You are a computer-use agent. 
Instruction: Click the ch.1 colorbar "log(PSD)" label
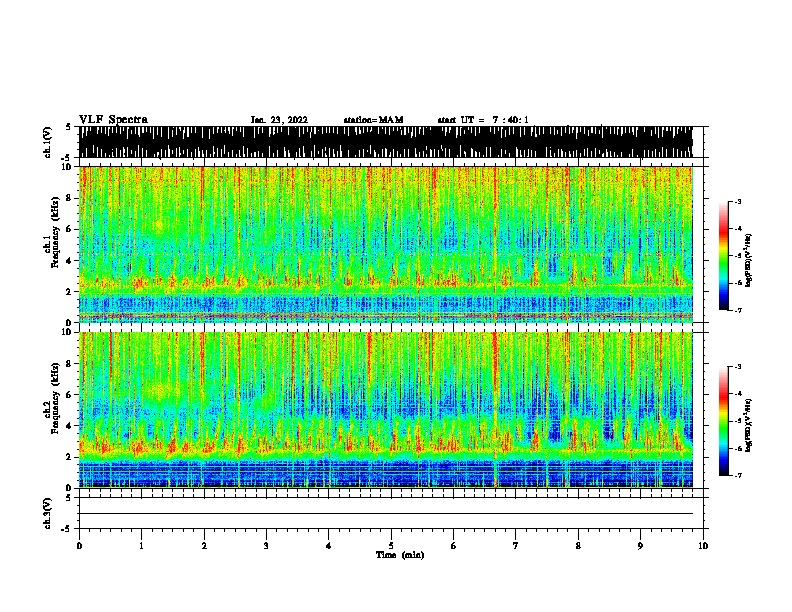749,261
